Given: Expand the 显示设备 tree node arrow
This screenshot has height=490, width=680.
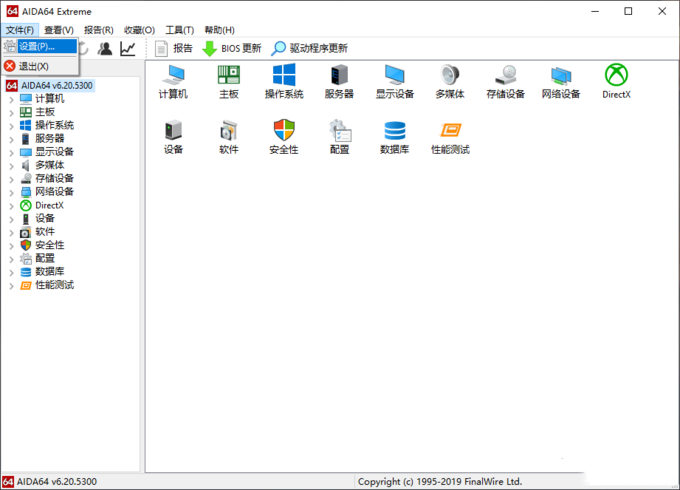Looking at the screenshot, I should click(12, 152).
